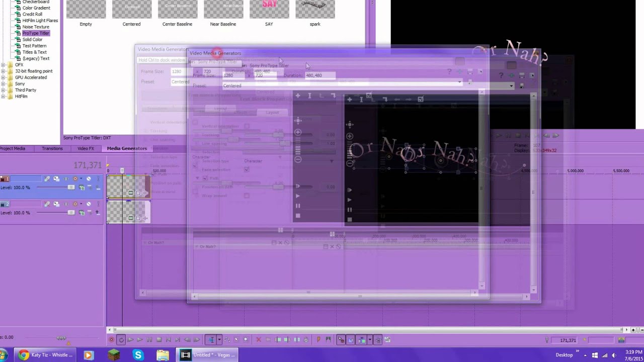Toggle Loop Playback
This screenshot has width=644, height=362.
[x=121, y=340]
